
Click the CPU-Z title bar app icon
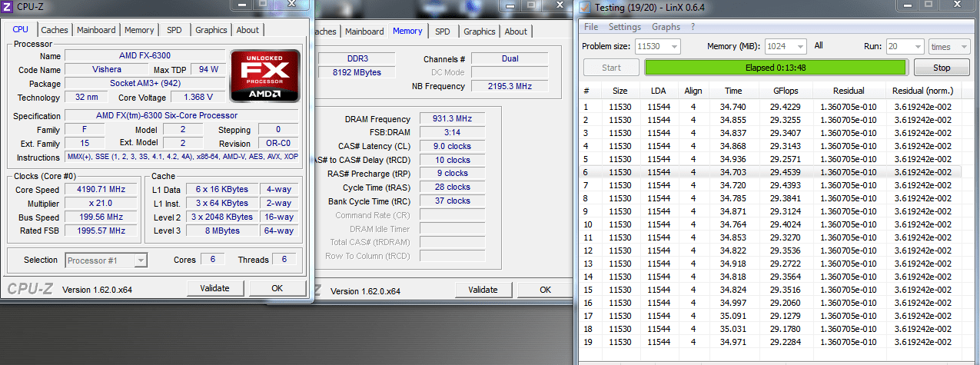pyautogui.click(x=8, y=6)
